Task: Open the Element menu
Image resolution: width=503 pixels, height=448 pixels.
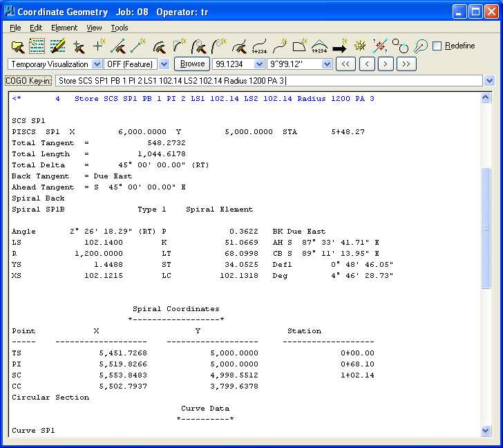Action: click(x=64, y=28)
